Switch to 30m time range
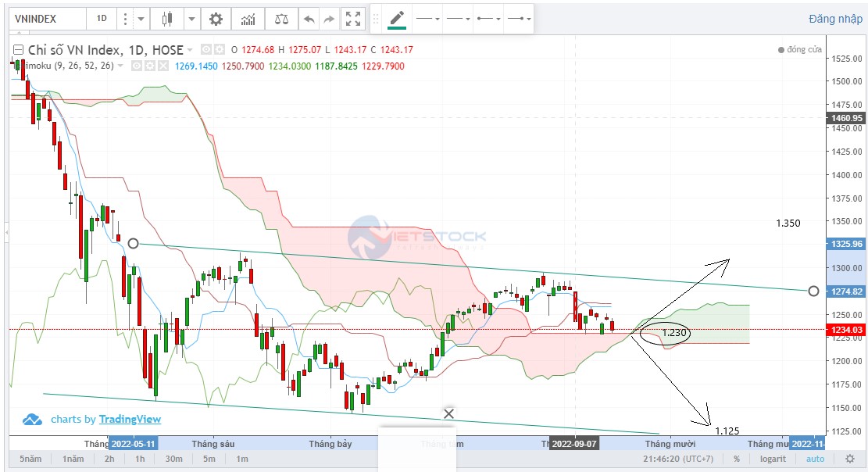 click(x=173, y=459)
